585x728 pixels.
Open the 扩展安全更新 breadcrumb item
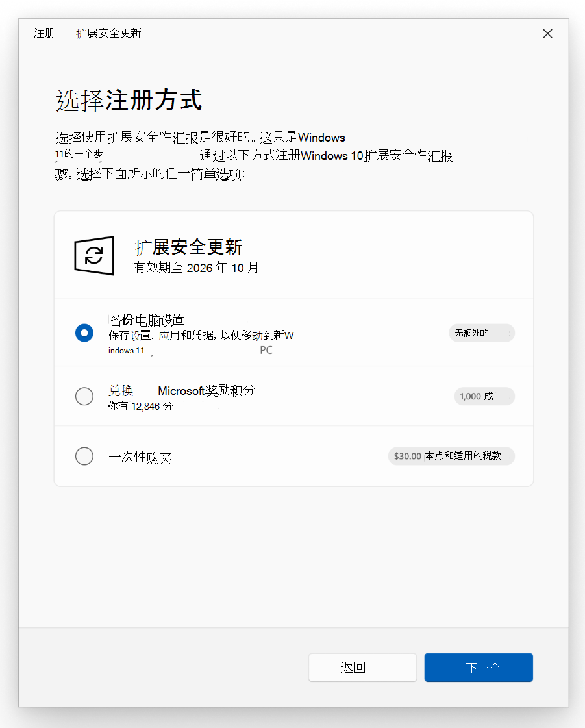coord(108,33)
